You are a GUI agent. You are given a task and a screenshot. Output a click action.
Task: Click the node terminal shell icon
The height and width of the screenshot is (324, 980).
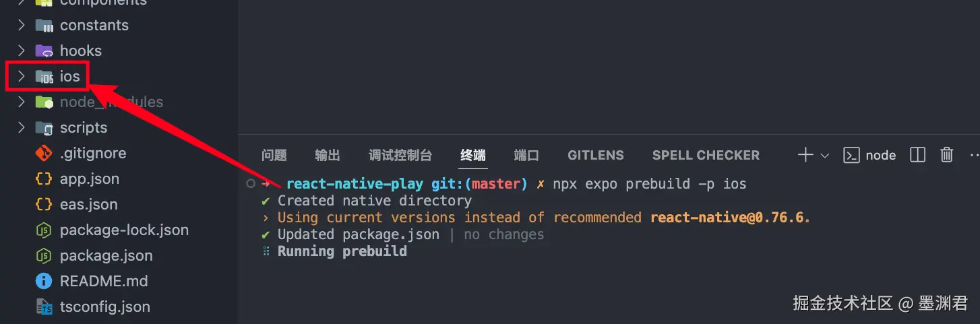coord(852,155)
